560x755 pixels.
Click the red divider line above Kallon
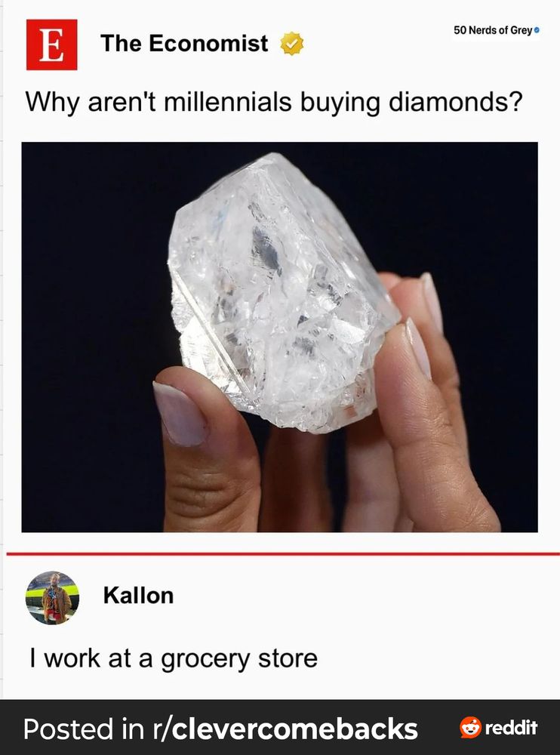pos(283,553)
